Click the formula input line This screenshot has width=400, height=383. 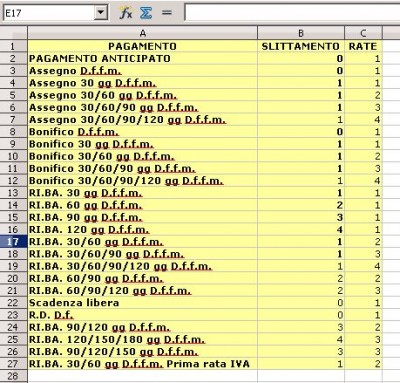292,13
